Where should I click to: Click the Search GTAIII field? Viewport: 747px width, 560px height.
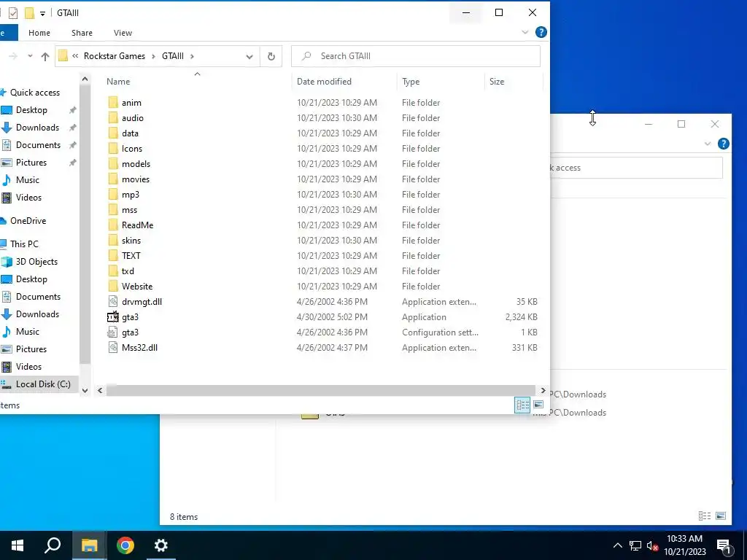(x=415, y=56)
